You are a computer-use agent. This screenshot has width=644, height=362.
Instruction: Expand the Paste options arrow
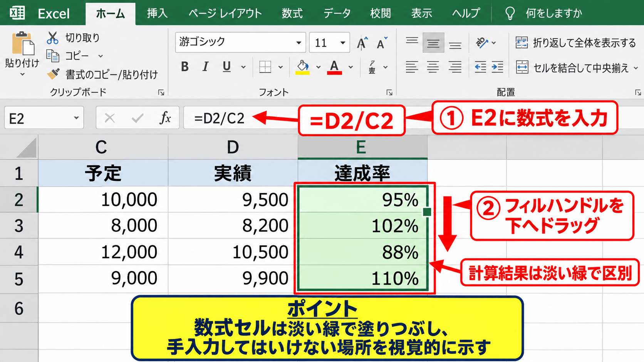coord(22,74)
